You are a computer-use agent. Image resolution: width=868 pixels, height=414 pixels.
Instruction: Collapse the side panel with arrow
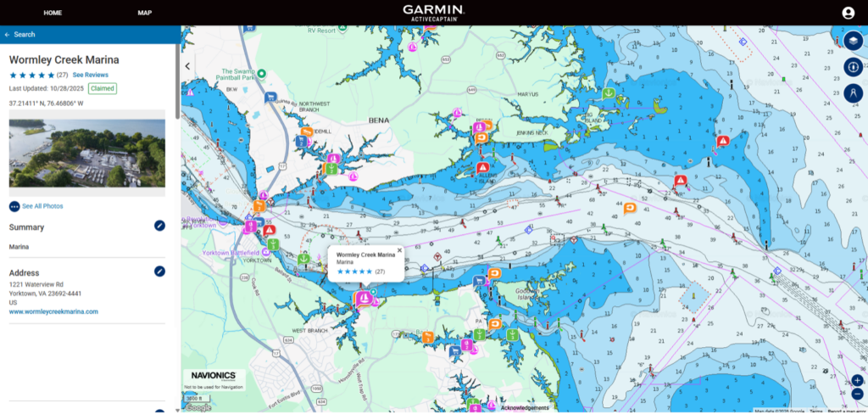187,66
